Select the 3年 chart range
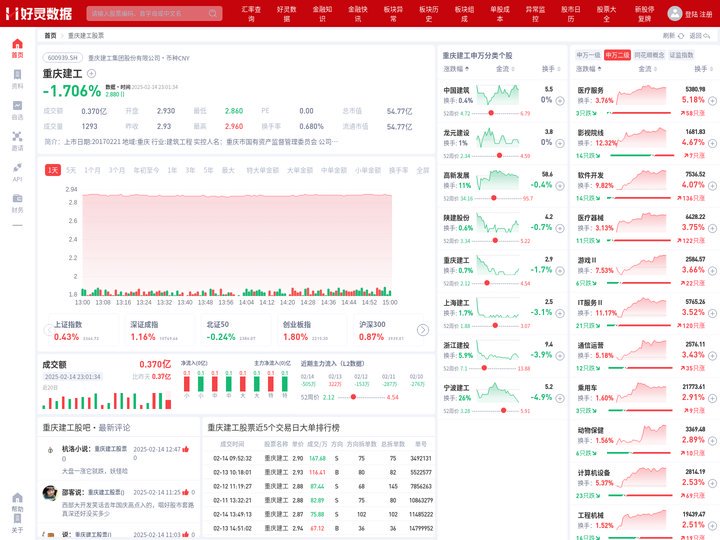 pos(190,170)
